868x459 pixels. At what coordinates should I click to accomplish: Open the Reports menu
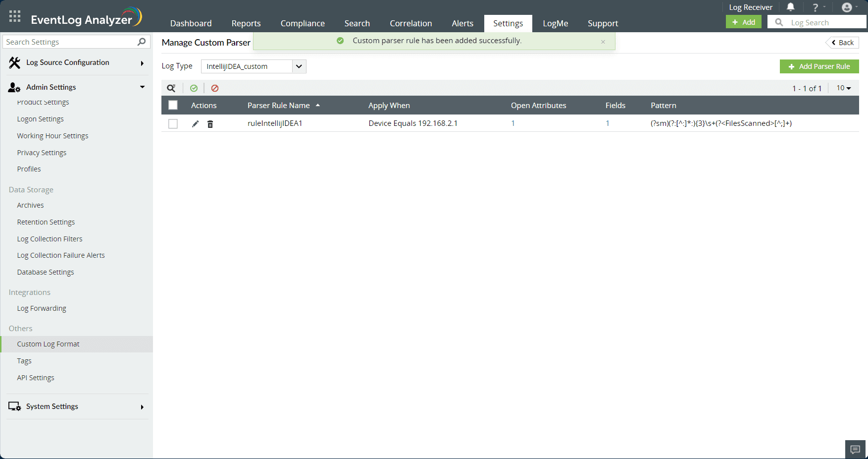point(246,23)
